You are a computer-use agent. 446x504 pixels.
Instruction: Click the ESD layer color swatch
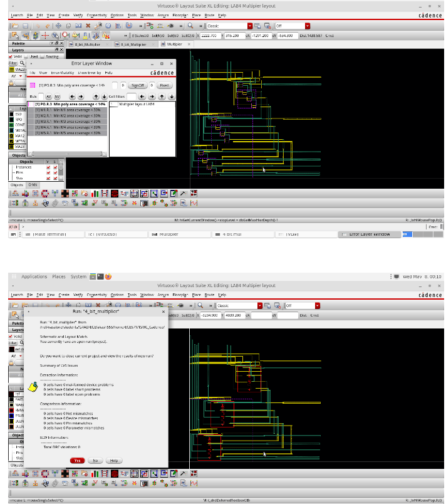[x=11, y=114]
